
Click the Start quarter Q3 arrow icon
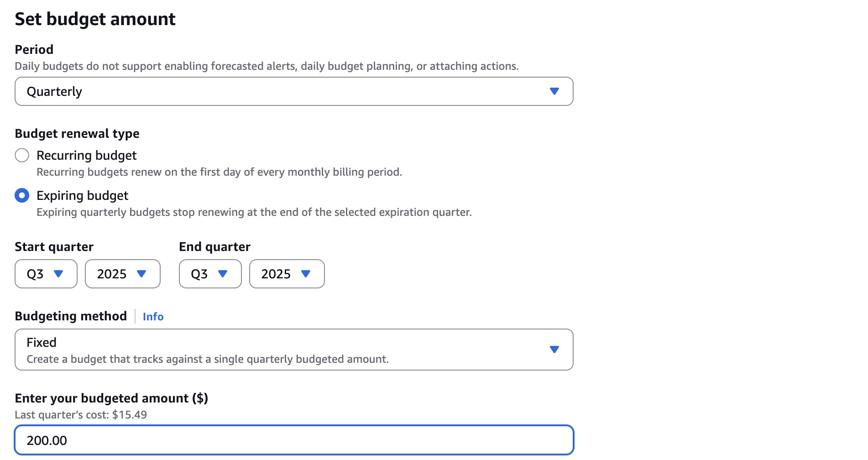pos(58,274)
